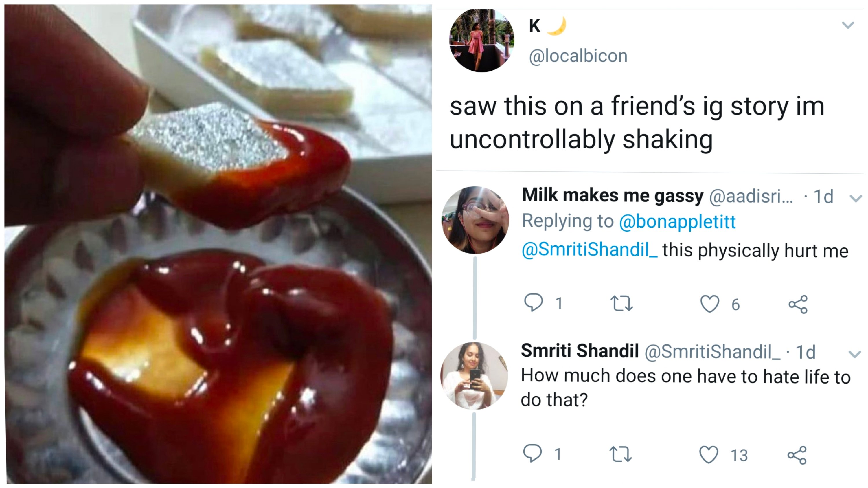
Task: Go to the @localbicon handle
Action: click(x=578, y=56)
